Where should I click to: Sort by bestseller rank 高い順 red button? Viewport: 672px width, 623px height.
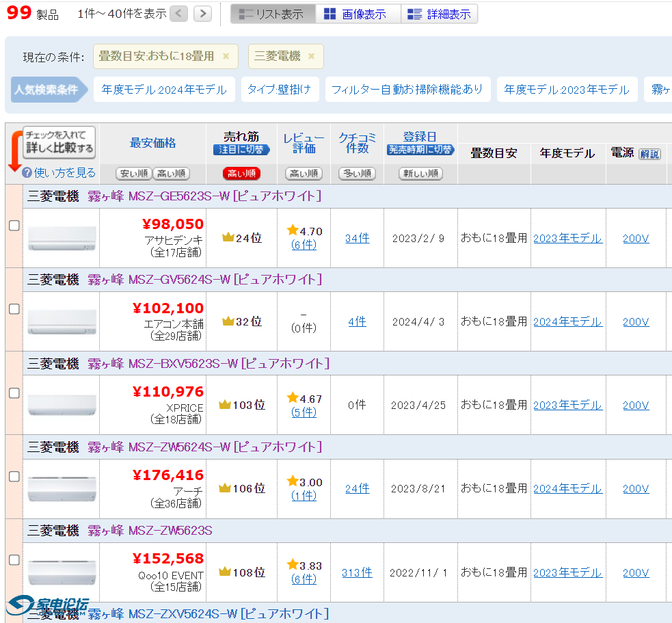coord(241,174)
